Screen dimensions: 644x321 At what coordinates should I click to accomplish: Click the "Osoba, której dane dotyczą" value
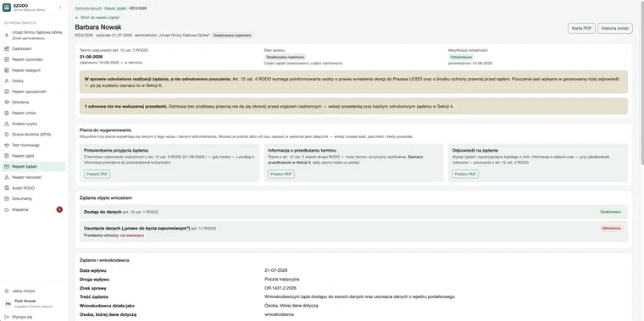tap(278, 314)
